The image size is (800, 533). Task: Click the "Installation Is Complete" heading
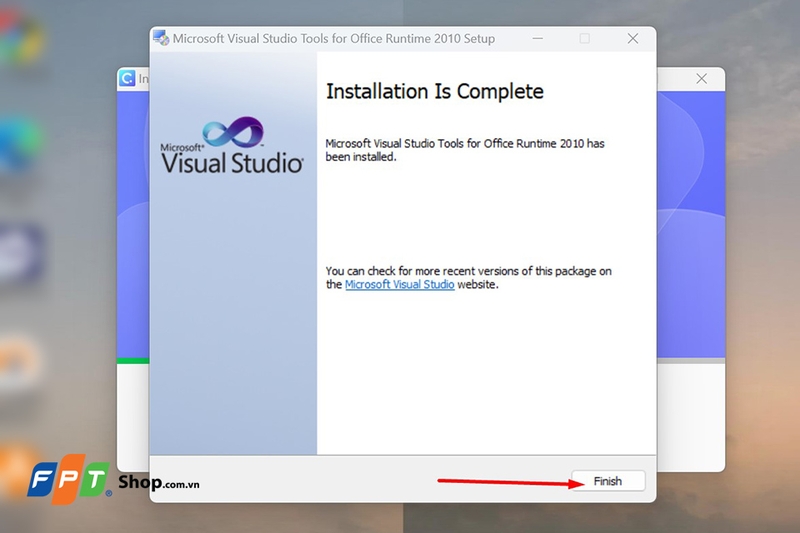(x=435, y=92)
